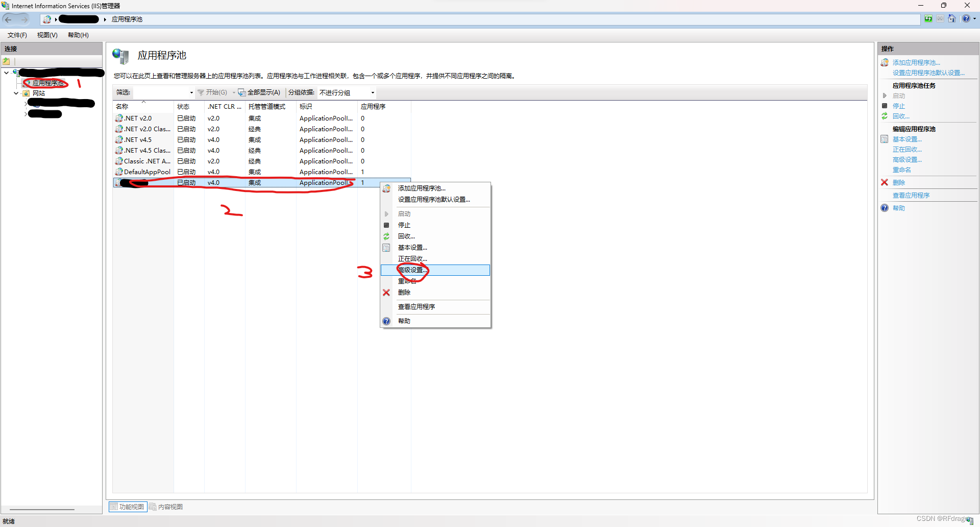
Task: Click the Forward navigation arrow
Action: click(x=24, y=19)
